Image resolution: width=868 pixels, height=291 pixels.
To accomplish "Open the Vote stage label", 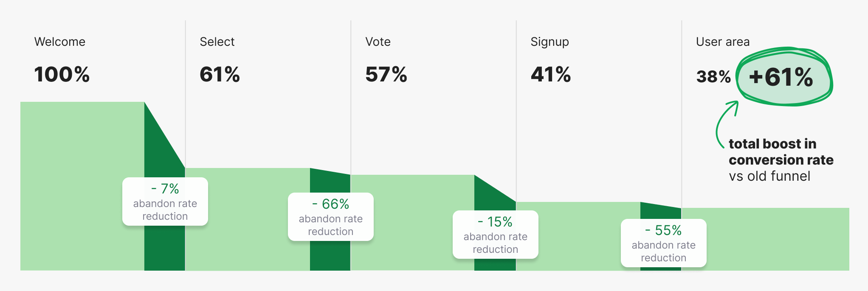I will (x=378, y=42).
